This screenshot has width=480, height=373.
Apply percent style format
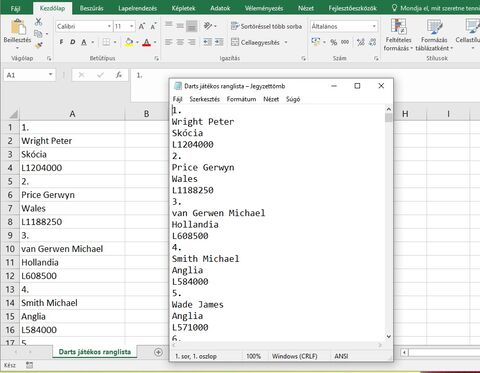click(333, 42)
